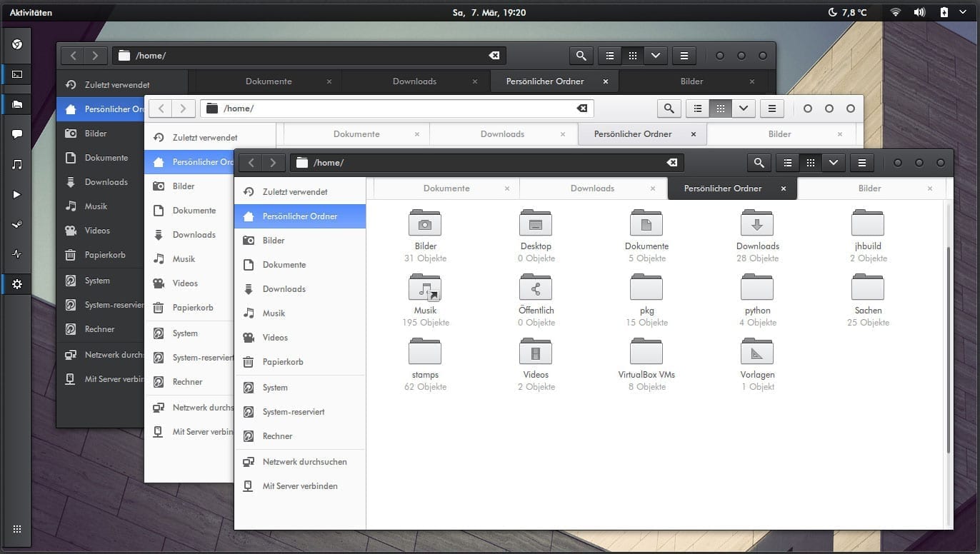The width and height of the screenshot is (980, 554).
Task: Open Rechner in front window sidebar
Action: point(300,436)
